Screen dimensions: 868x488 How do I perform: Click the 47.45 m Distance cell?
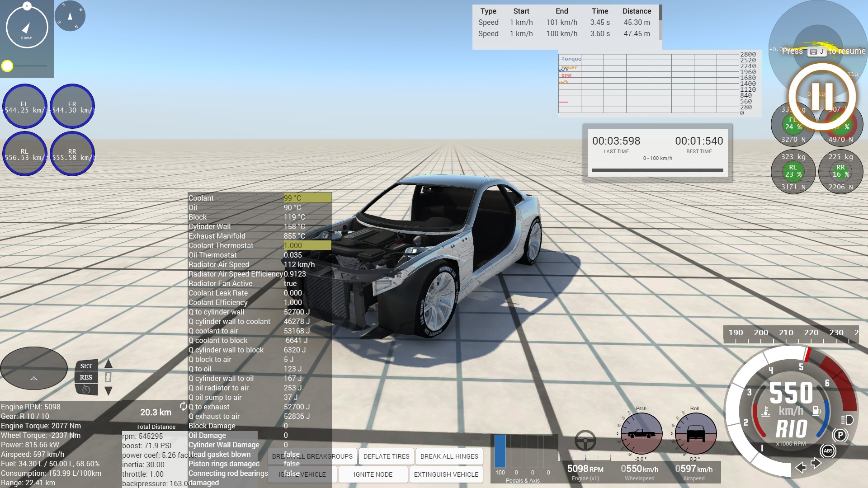point(637,33)
